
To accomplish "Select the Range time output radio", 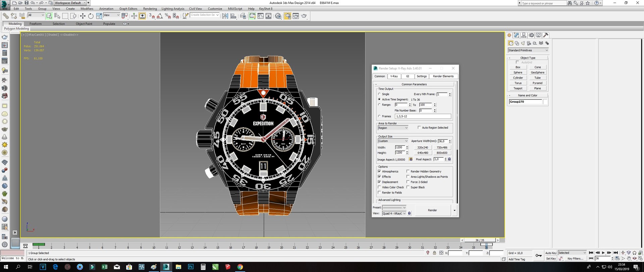I will [379, 105].
